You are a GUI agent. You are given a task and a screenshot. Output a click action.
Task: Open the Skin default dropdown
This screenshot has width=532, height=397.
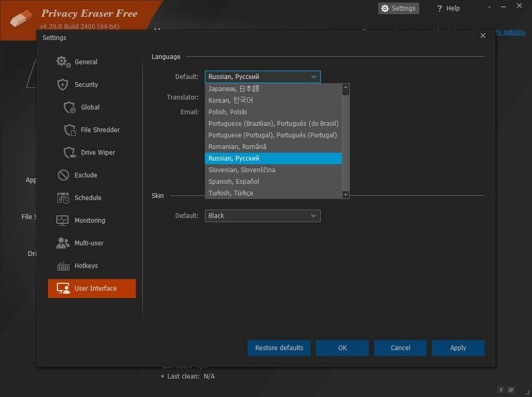[263, 216]
